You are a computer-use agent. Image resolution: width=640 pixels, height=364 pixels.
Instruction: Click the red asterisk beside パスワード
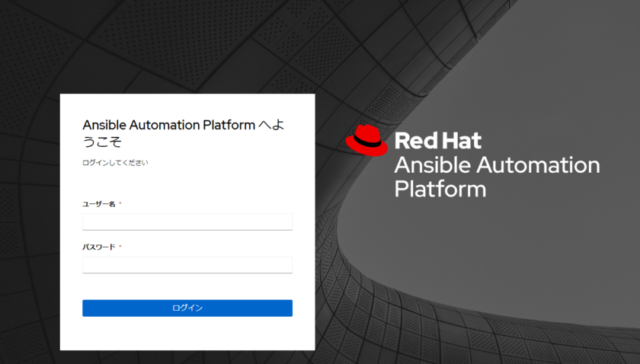[120, 246]
